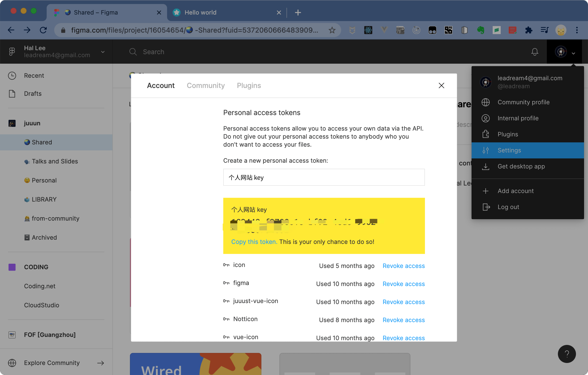Select Community profile menu item

point(528,102)
